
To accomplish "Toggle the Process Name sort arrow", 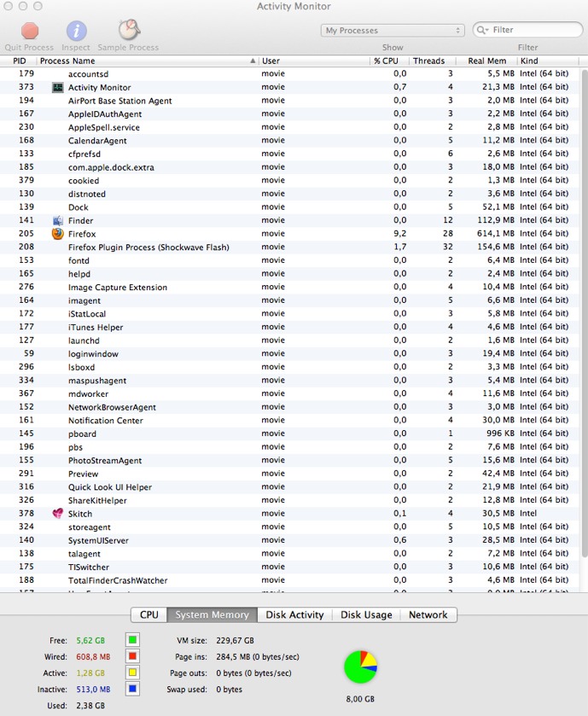I will click(253, 61).
